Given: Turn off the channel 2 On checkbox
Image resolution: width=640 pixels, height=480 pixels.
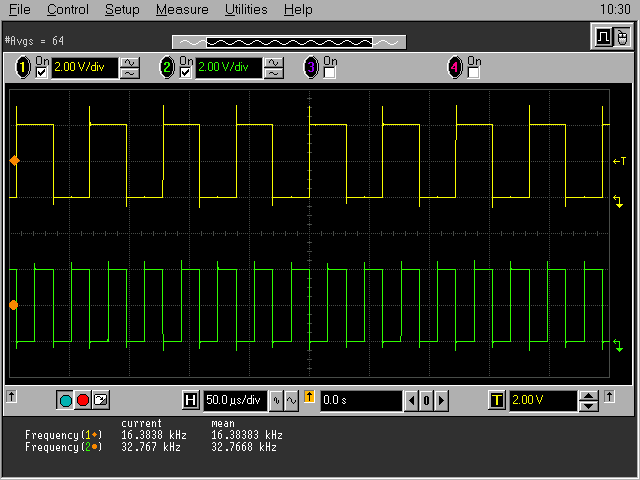Looking at the screenshot, I should (186, 73).
